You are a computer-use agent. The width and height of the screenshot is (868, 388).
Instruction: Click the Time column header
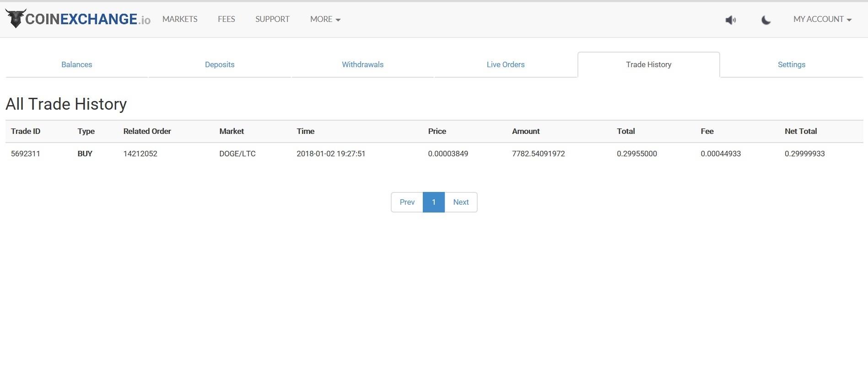[x=306, y=131]
